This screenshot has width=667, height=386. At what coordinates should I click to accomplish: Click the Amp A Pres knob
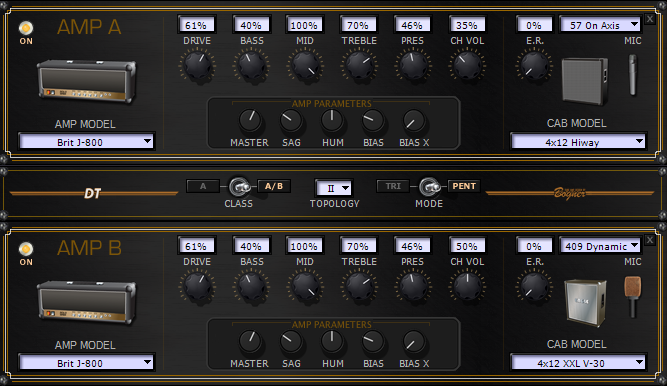[413, 65]
